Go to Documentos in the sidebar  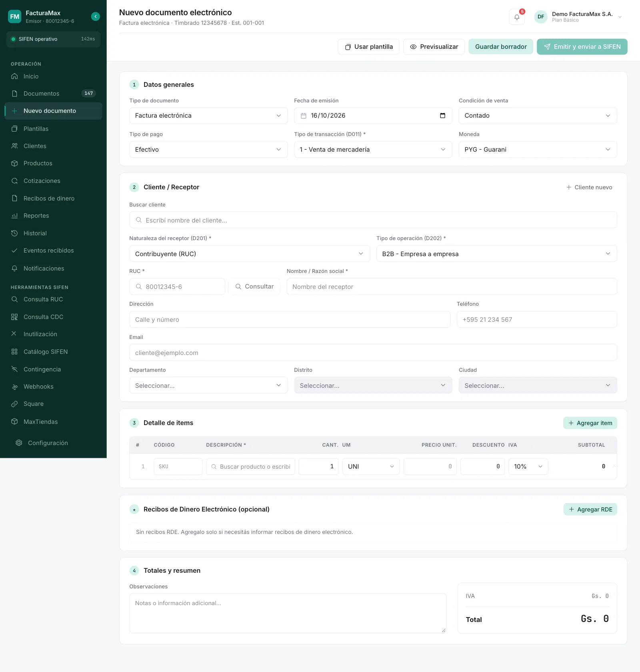[53, 94]
